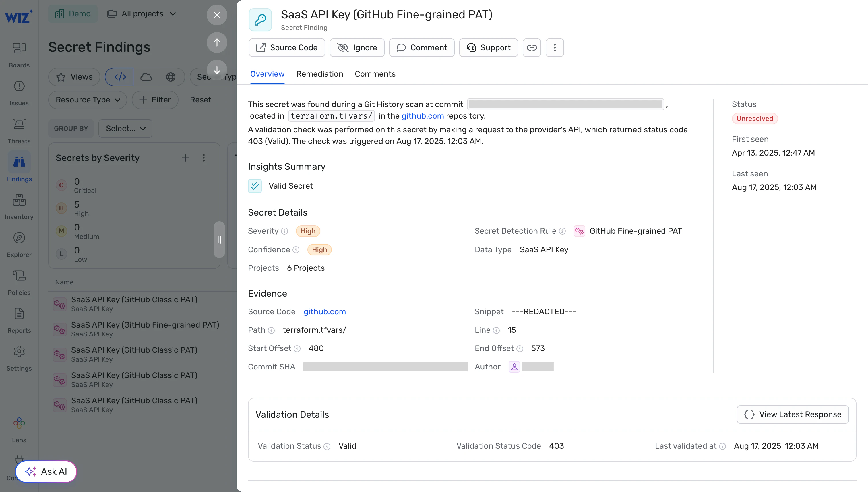Select the code source filter toggle

[x=120, y=77]
